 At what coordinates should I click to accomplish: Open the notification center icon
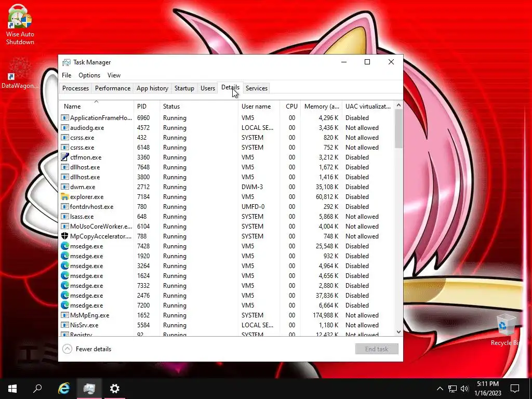(515, 389)
